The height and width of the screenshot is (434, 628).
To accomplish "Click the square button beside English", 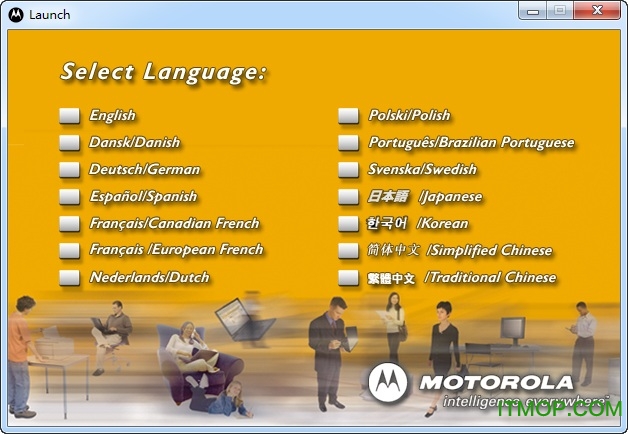I will tap(69, 116).
